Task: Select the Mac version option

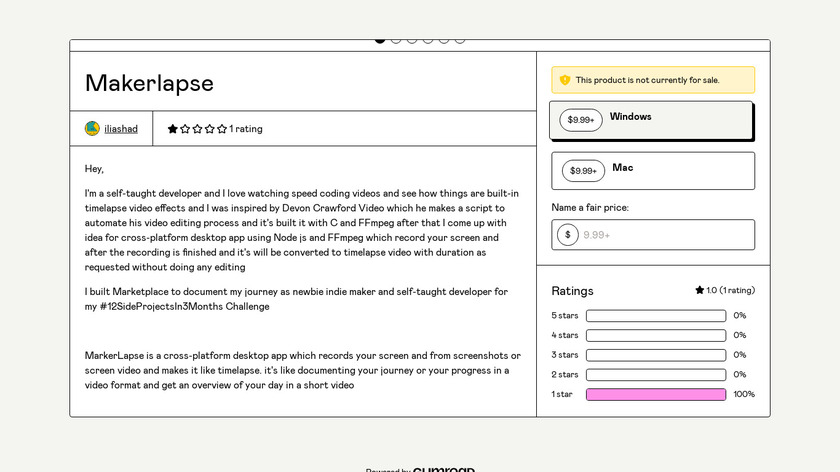Action: [652, 170]
